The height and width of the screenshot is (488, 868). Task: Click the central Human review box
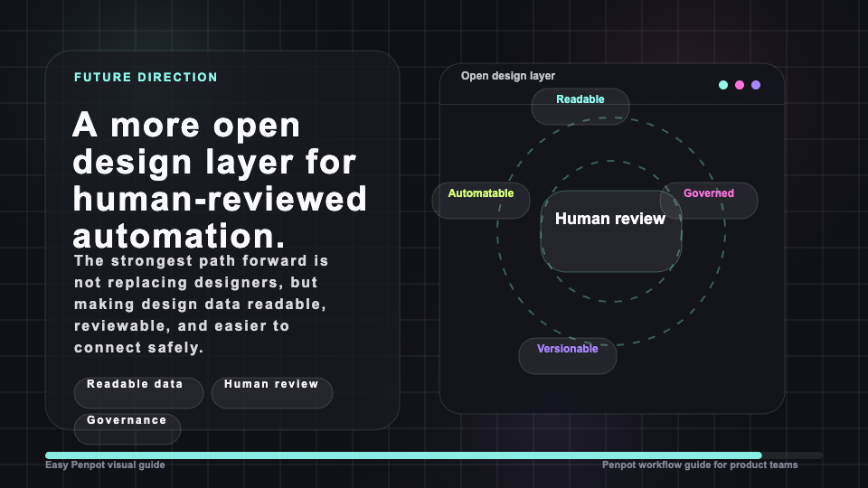pos(611,231)
